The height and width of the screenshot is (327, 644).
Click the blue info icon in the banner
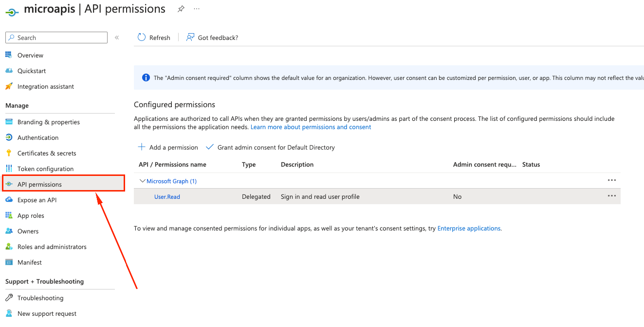click(146, 77)
